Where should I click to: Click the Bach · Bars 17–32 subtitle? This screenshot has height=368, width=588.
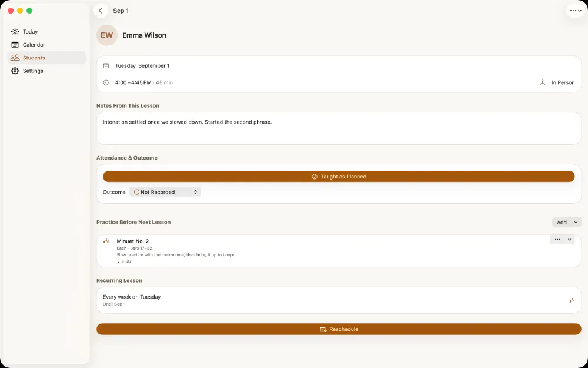tap(134, 248)
